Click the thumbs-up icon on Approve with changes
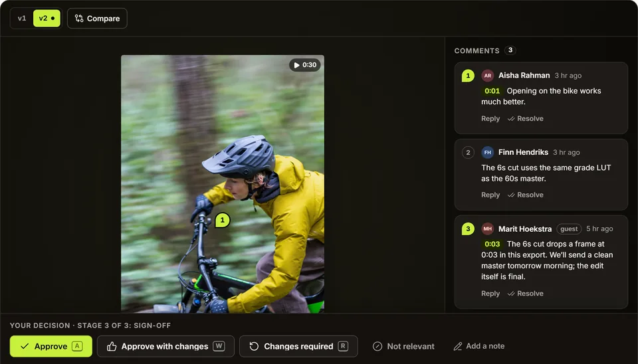This screenshot has width=638, height=364. click(x=112, y=347)
